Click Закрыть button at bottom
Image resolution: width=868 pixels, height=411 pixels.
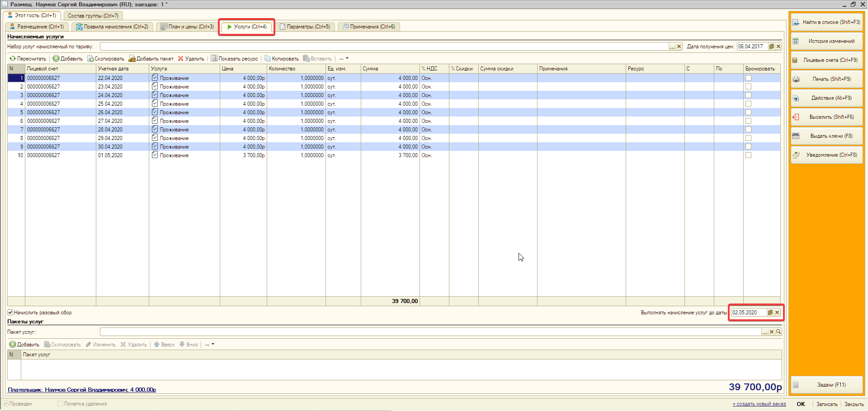[x=854, y=404]
